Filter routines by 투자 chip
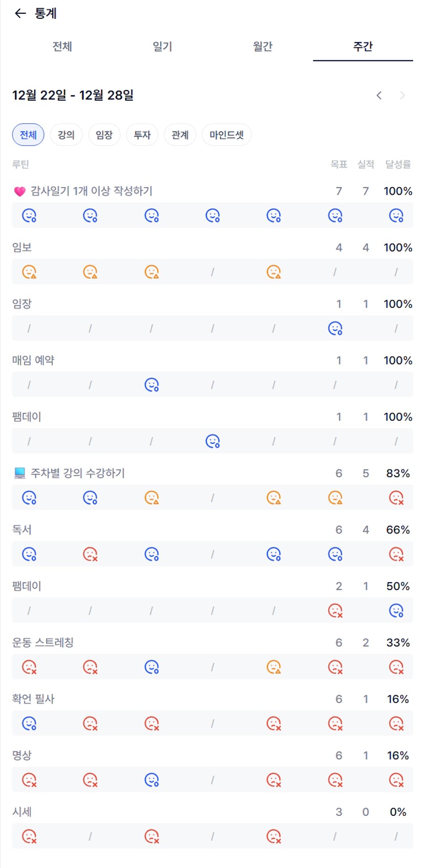The height and width of the screenshot is (868, 423). pos(142,135)
